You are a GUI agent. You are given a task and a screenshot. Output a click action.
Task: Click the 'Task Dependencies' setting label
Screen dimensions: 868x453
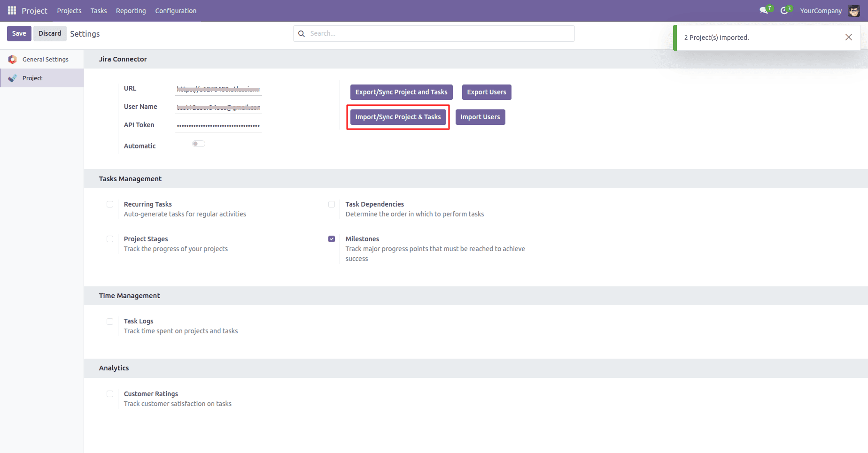(375, 204)
